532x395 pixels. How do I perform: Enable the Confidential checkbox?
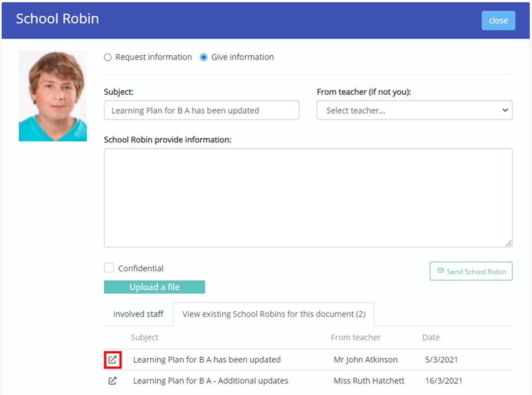pos(108,267)
